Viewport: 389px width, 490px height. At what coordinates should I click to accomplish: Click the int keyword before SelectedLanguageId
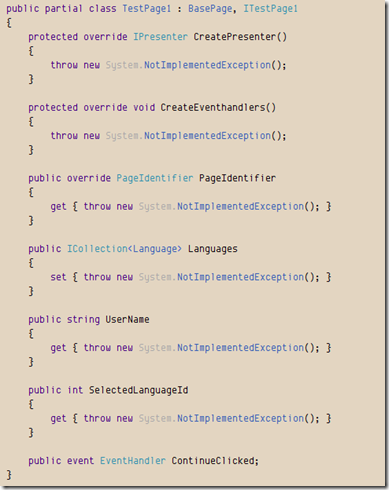[x=75, y=390]
